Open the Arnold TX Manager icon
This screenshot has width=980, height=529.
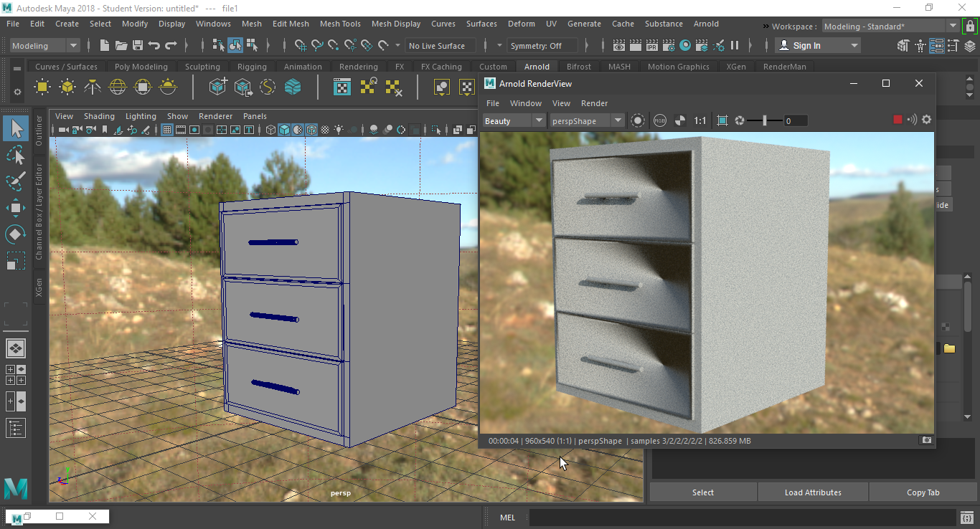343,87
